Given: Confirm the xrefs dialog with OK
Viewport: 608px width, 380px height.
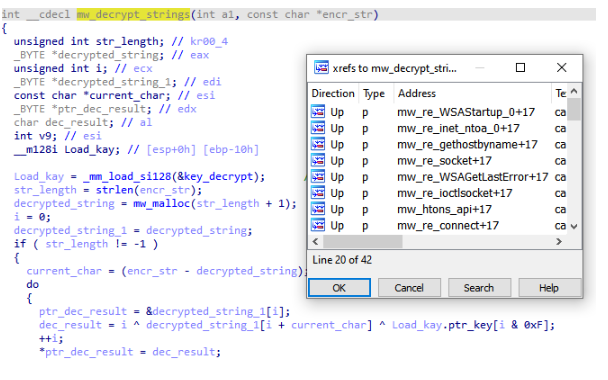Looking at the screenshot, I should pyautogui.click(x=339, y=288).
